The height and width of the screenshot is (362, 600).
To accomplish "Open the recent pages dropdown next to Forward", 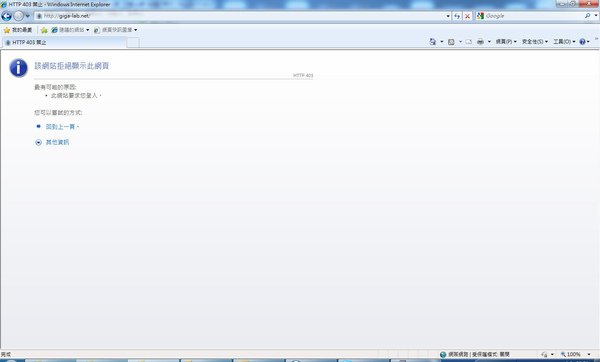I will coord(28,16).
